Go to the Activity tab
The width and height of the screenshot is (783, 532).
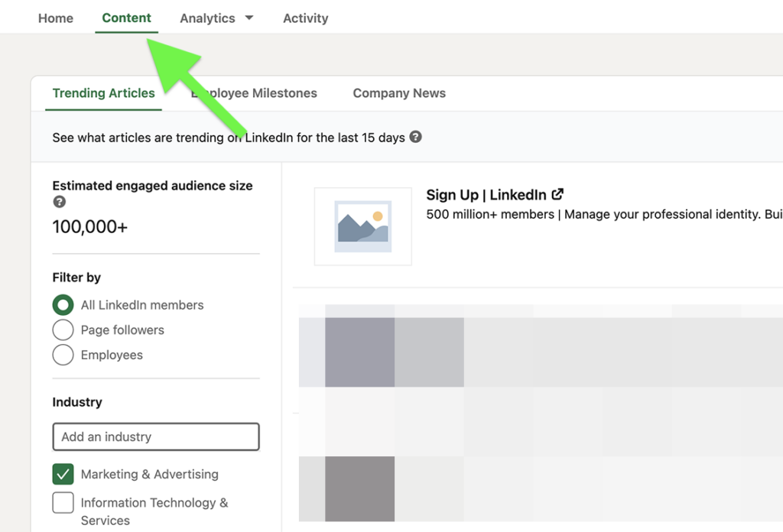coord(306,18)
